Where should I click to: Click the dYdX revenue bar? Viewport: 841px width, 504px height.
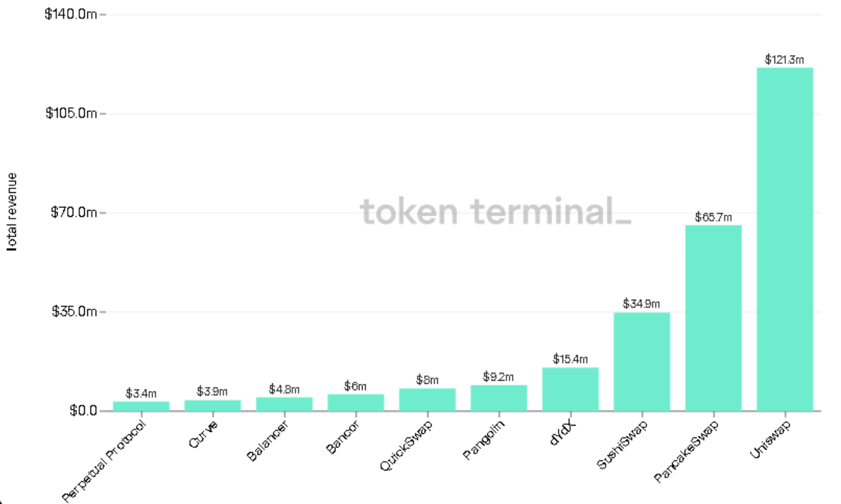(570, 389)
